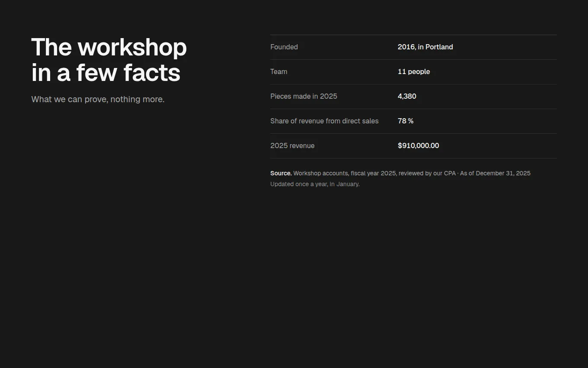
Task: Select the "$910,000.00" revenue value
Action: click(419, 145)
